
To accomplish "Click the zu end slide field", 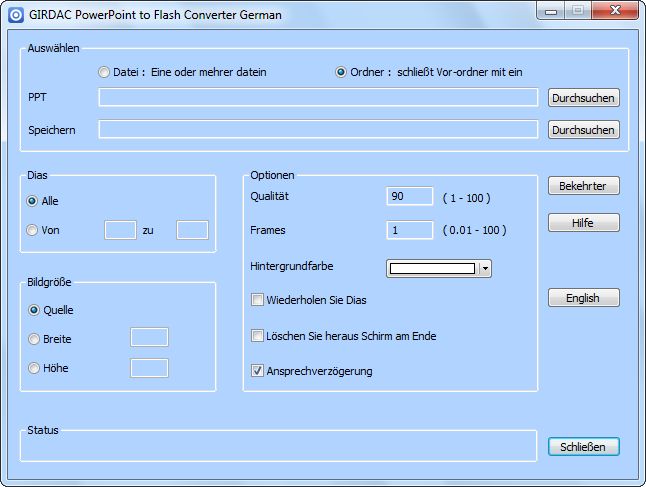I will click(192, 230).
